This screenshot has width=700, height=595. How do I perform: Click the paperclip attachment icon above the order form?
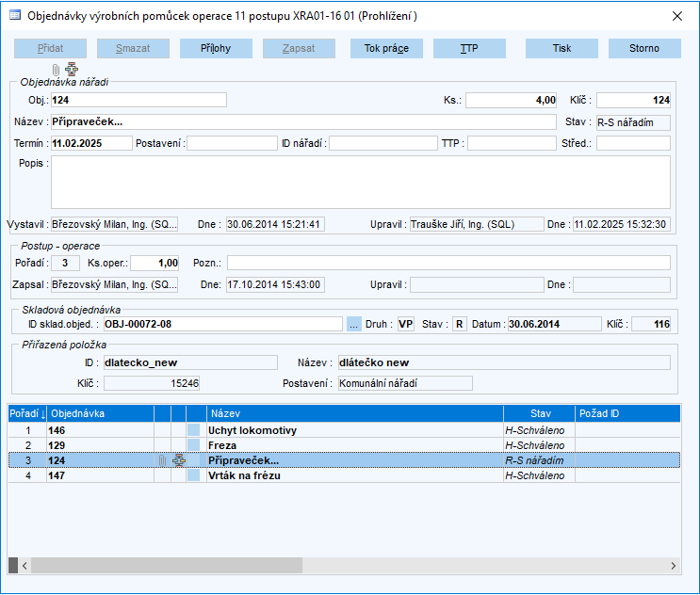click(x=56, y=70)
